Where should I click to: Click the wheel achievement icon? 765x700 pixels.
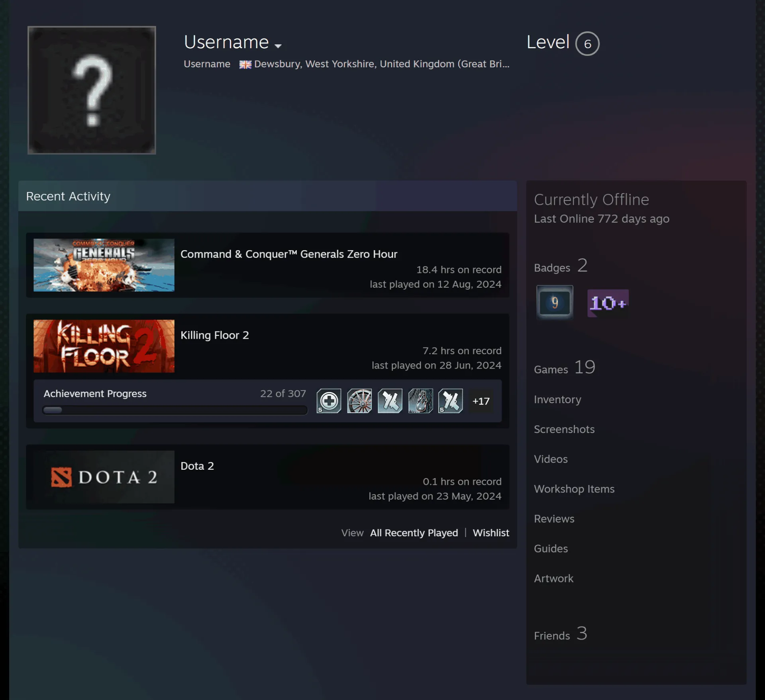[x=359, y=401]
